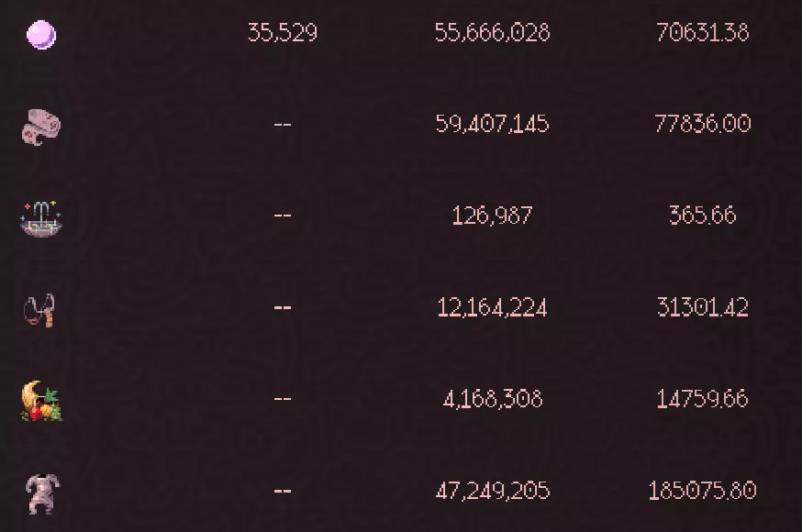The image size is (802, 532).
Task: Click the dashes in the serpent head row
Action: pos(283,124)
